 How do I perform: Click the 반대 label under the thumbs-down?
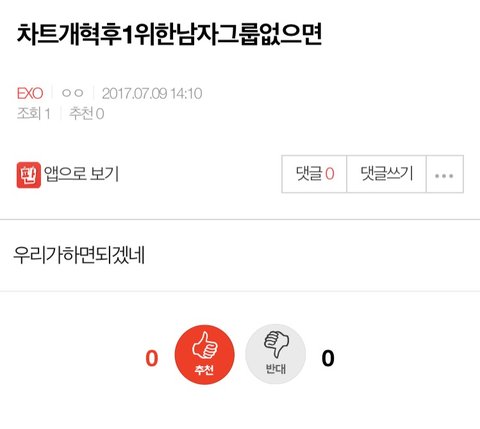click(275, 369)
